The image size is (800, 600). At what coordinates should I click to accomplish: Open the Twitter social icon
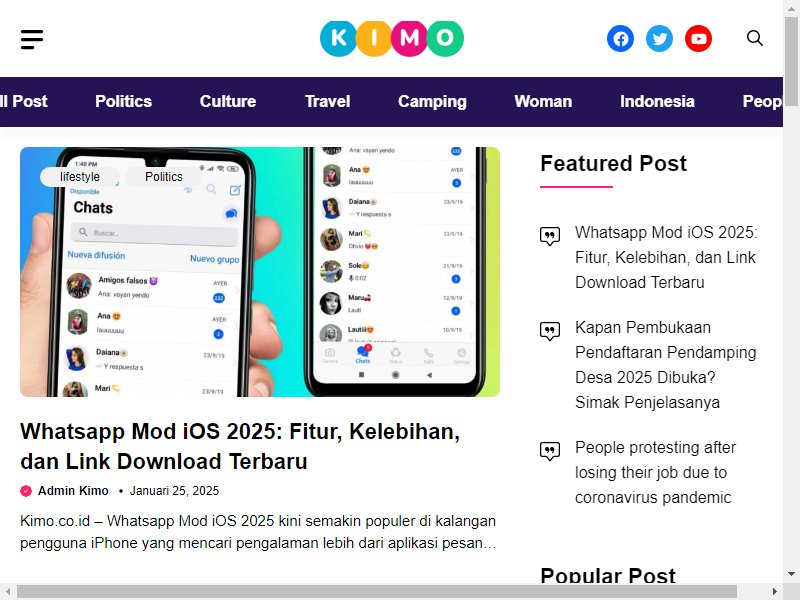[659, 39]
